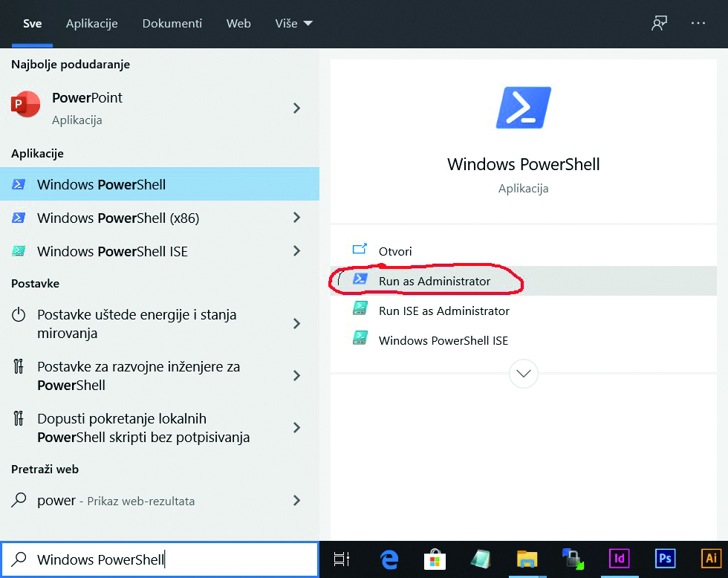
Task: Open the three-dot options menu
Action: point(698,23)
